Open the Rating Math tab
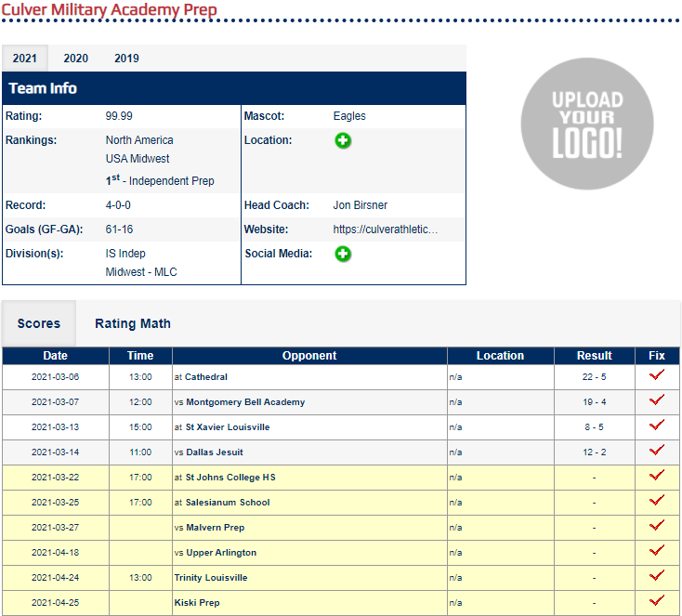Screen dimensions: 682x616 click(x=133, y=323)
